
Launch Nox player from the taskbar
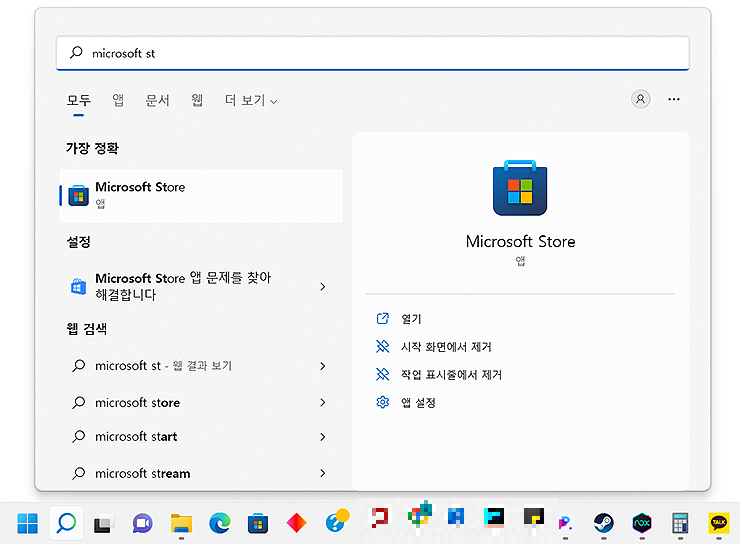click(x=642, y=523)
